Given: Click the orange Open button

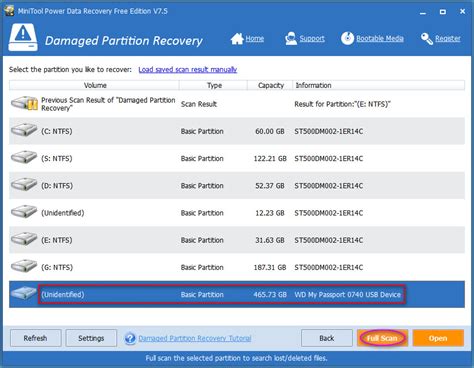Looking at the screenshot, I should 438,338.
